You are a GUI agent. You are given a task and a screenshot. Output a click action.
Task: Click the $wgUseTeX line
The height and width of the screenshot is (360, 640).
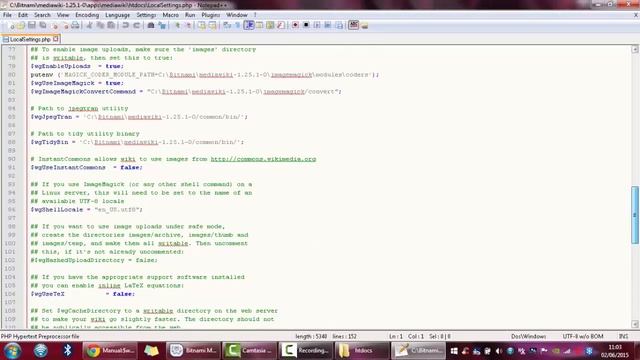82,294
